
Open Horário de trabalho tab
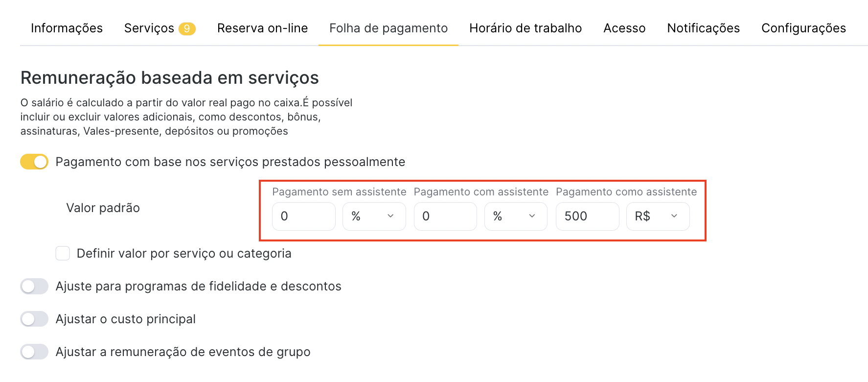[525, 28]
